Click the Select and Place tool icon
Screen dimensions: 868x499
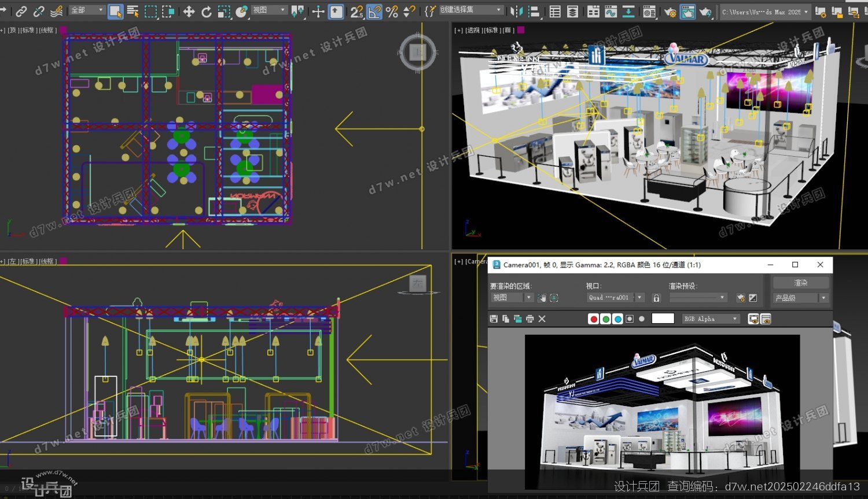point(241,11)
